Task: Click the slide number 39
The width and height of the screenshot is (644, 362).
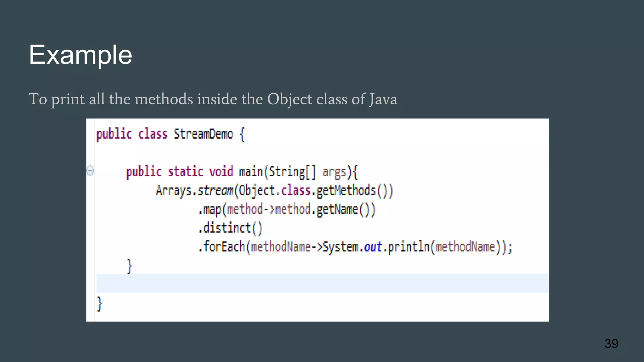Action: click(x=611, y=344)
